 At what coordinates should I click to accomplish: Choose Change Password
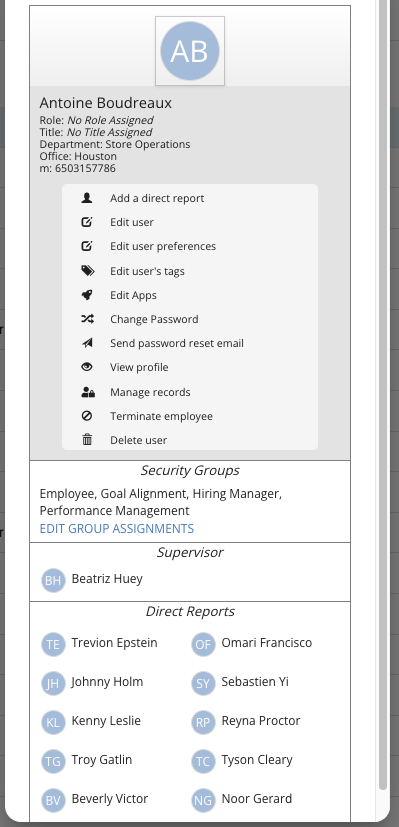click(x=154, y=319)
